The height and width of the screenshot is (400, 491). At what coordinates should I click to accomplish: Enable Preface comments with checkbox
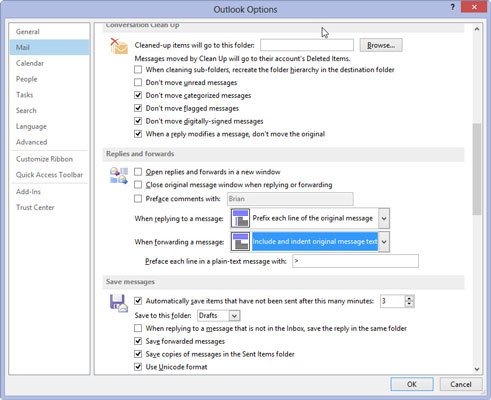[x=138, y=199]
